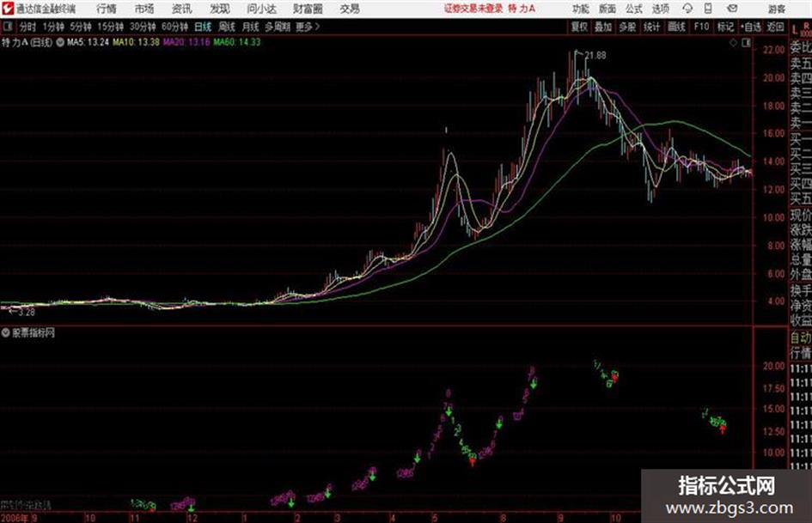Switch to 60分钟 period

click(x=174, y=27)
